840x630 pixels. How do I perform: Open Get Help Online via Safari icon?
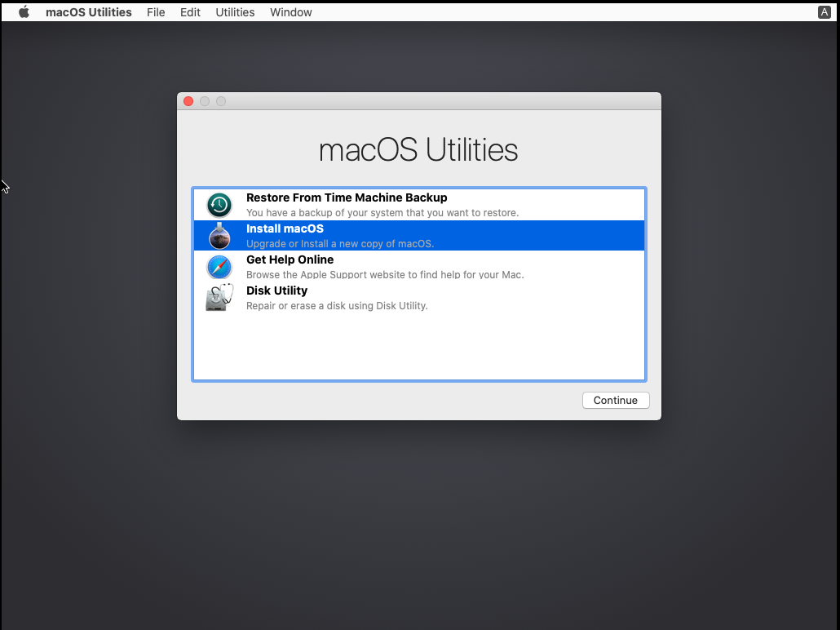pyautogui.click(x=219, y=267)
